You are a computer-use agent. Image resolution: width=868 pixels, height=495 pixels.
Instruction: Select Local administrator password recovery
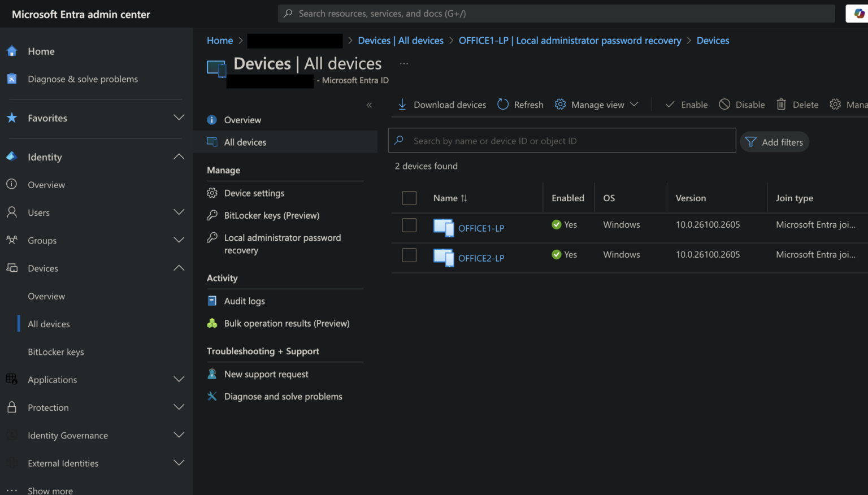tap(283, 244)
